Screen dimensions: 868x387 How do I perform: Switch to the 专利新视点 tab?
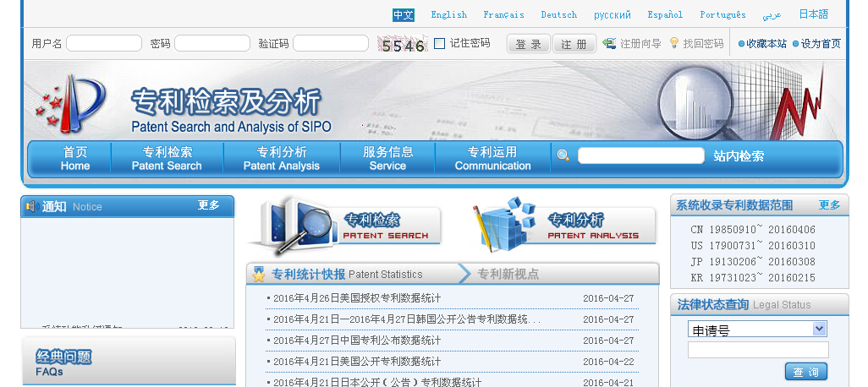508,275
